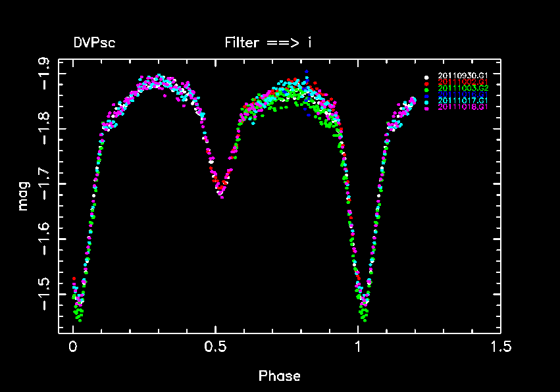Click the "Filter ==> i" header text

click(268, 43)
